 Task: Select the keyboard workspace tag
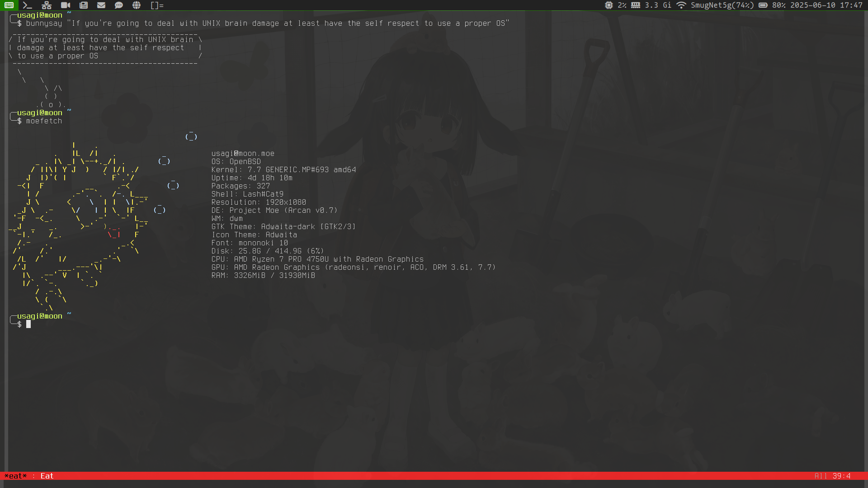[9, 5]
